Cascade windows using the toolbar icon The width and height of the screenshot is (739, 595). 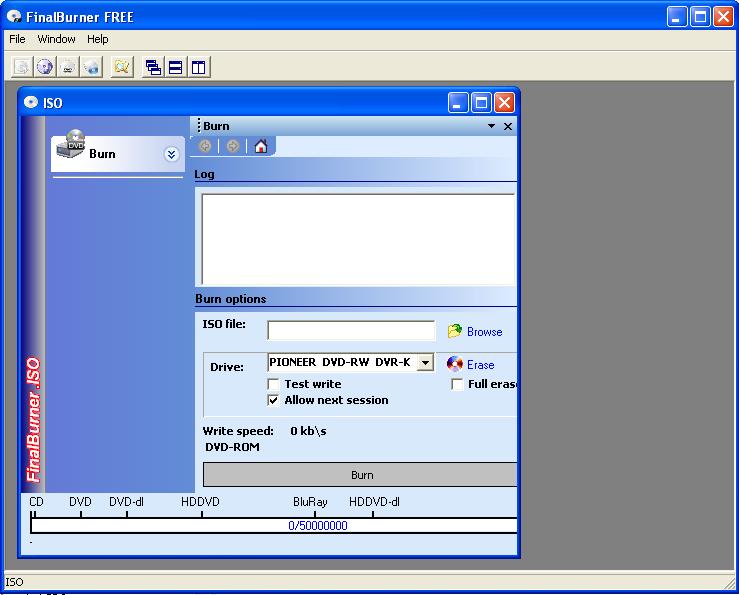point(153,67)
